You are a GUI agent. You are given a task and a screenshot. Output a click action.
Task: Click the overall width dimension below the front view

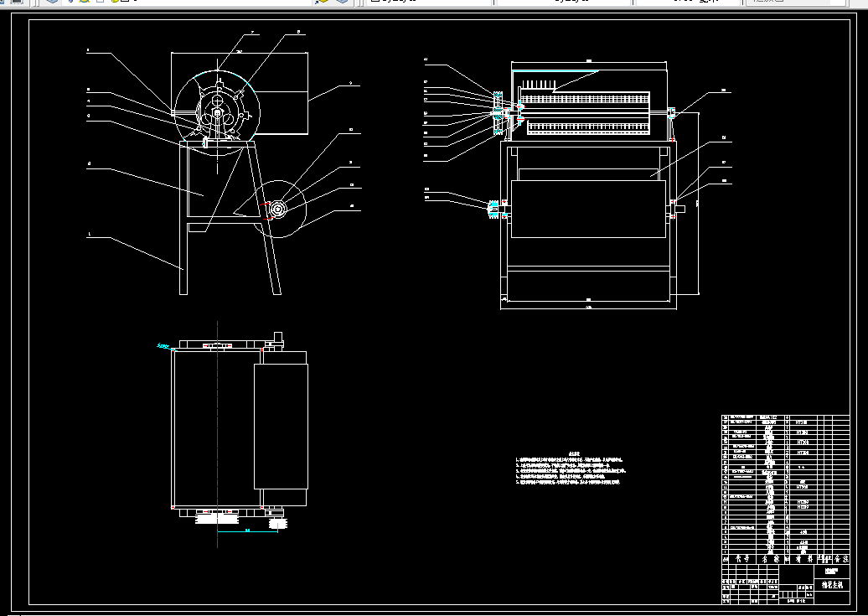(x=588, y=308)
